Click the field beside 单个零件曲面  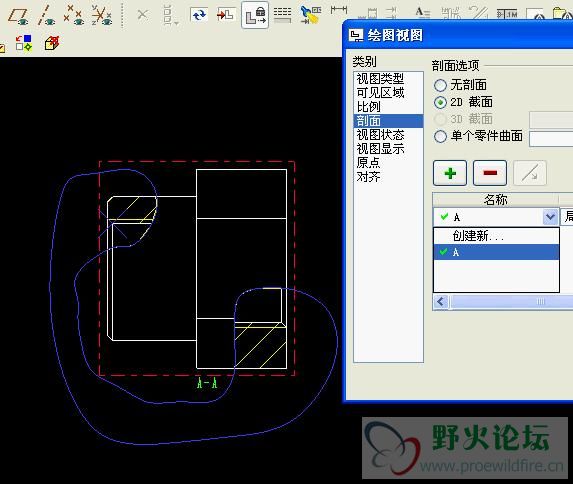tap(551, 139)
